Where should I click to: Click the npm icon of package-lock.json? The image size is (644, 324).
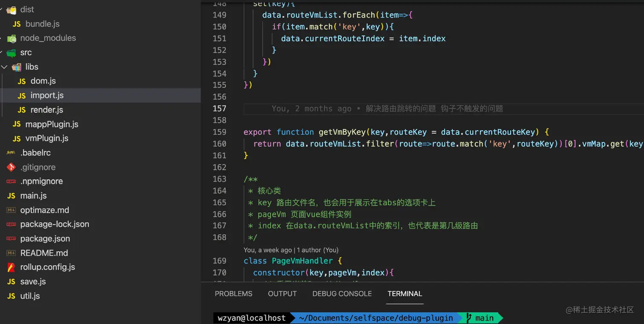(11, 224)
